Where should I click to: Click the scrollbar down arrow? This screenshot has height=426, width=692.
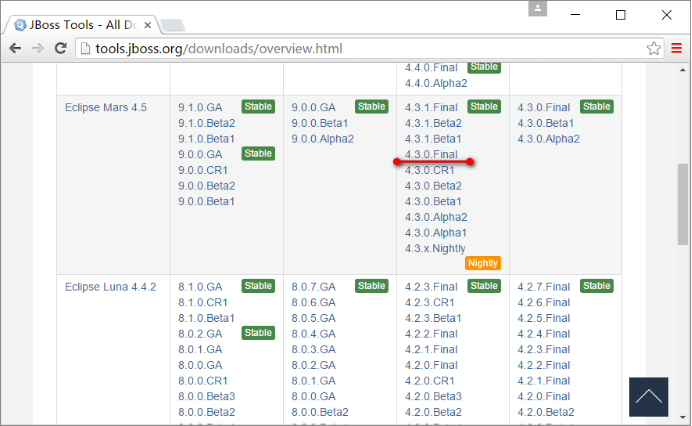(683, 417)
